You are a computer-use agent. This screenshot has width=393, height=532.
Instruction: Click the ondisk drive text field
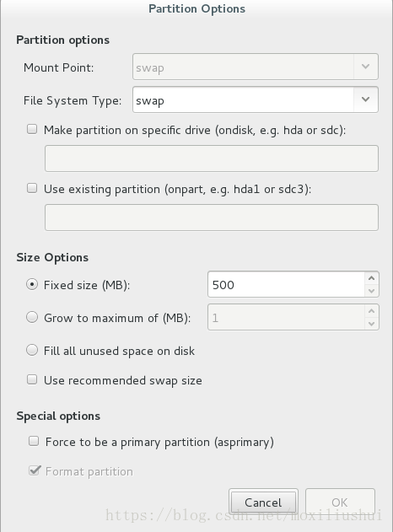pyautogui.click(x=212, y=159)
